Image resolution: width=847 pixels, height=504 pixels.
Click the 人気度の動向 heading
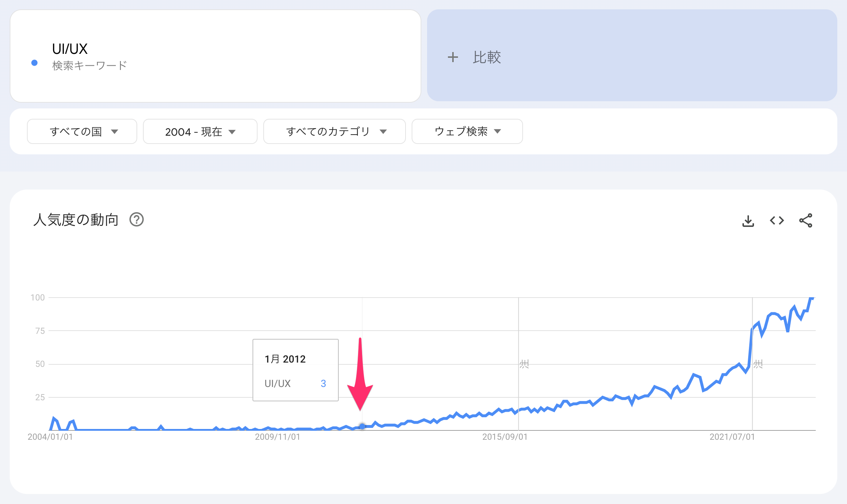[x=76, y=220]
